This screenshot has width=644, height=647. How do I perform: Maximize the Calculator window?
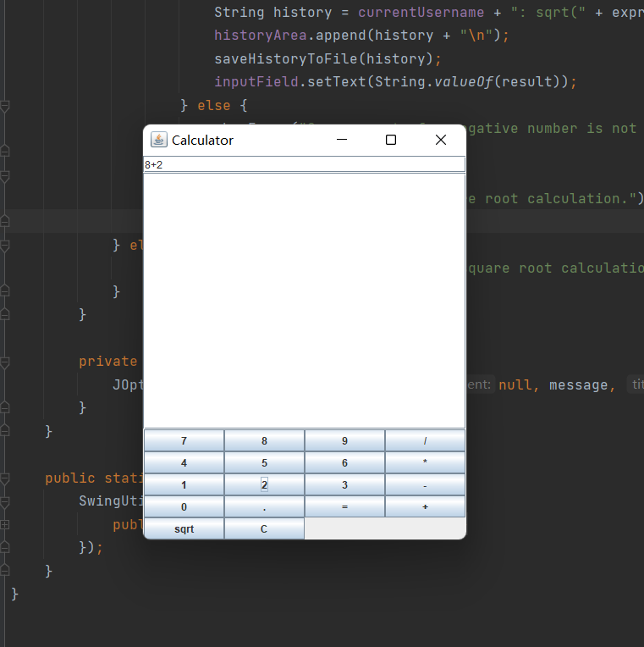(x=391, y=140)
